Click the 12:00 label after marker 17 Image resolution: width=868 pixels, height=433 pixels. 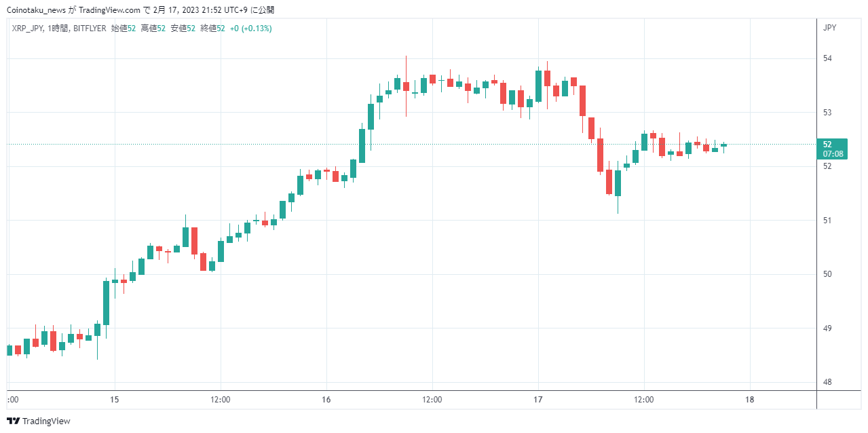[x=643, y=400]
